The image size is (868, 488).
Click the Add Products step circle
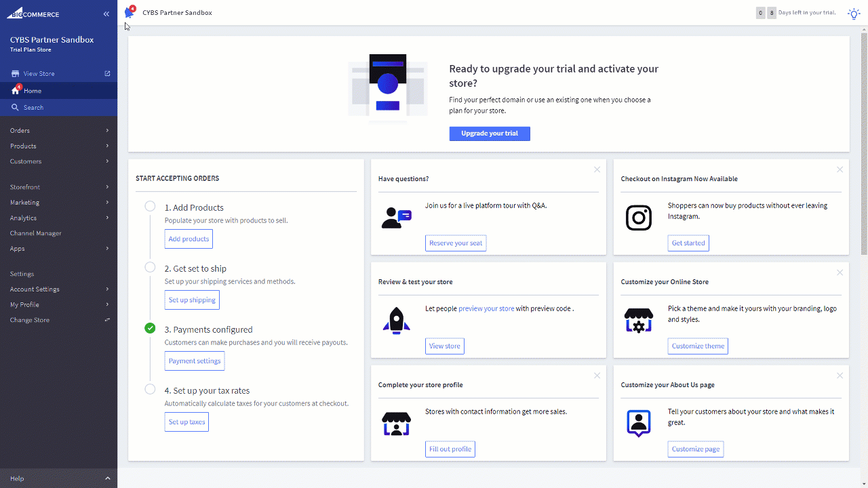pos(150,206)
